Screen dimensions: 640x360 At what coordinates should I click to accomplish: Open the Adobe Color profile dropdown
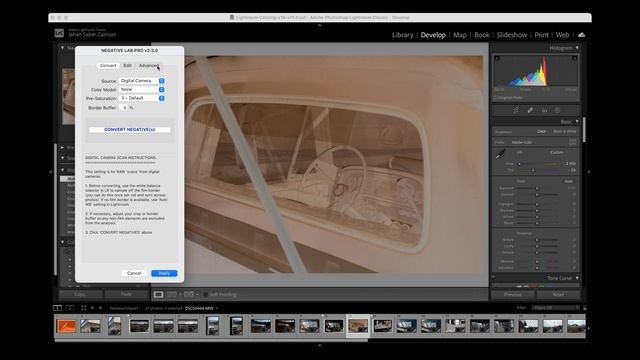522,142
